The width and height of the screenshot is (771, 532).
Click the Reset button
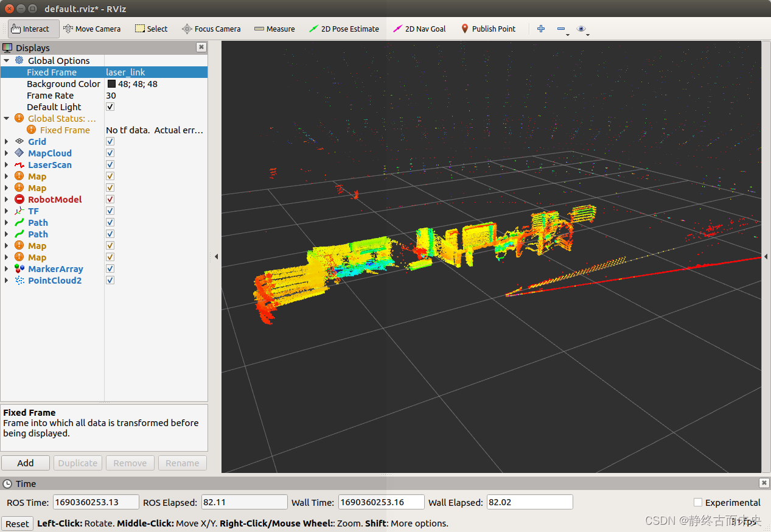[17, 523]
